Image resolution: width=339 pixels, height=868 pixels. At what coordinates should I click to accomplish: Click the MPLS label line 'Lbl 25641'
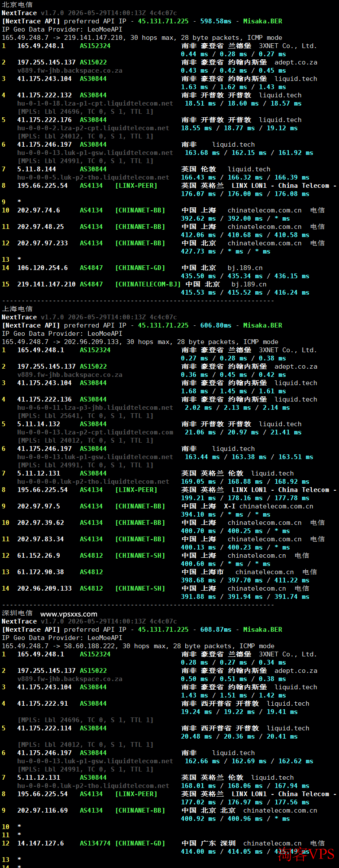(x=86, y=416)
